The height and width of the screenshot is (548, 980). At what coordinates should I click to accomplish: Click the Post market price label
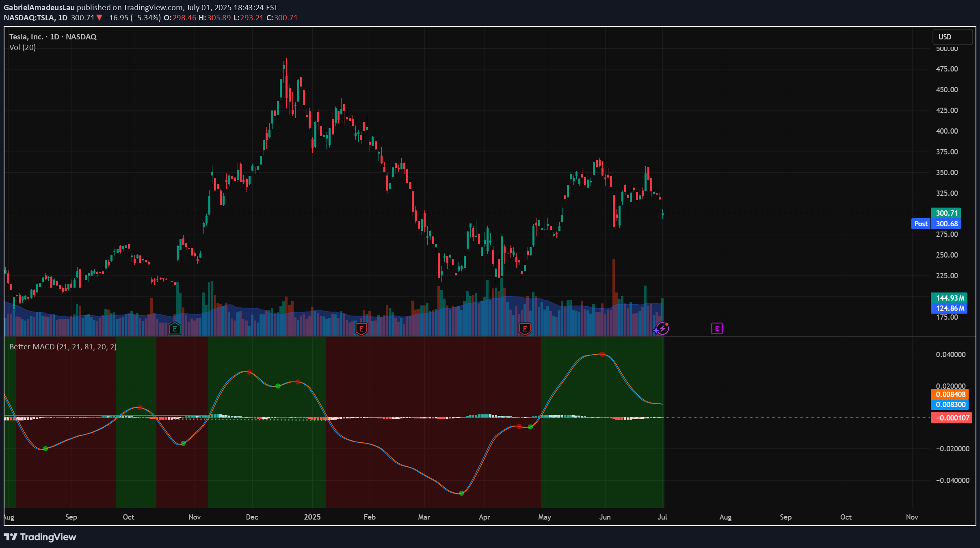point(921,224)
